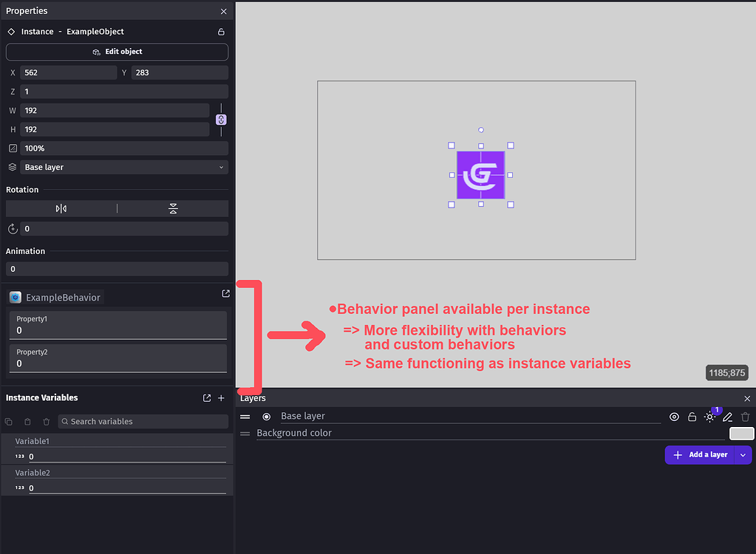756x554 pixels.
Task: Pick the Background color swatch
Action: [x=741, y=434]
